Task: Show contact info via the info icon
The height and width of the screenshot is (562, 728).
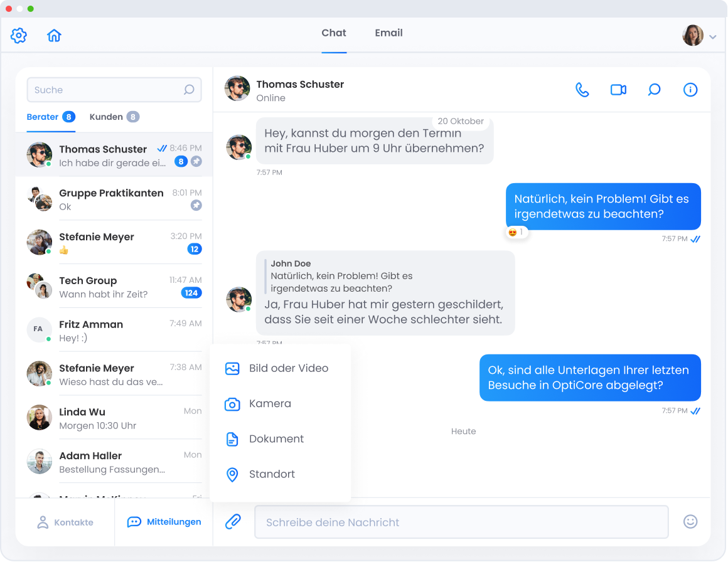Action: pos(690,90)
